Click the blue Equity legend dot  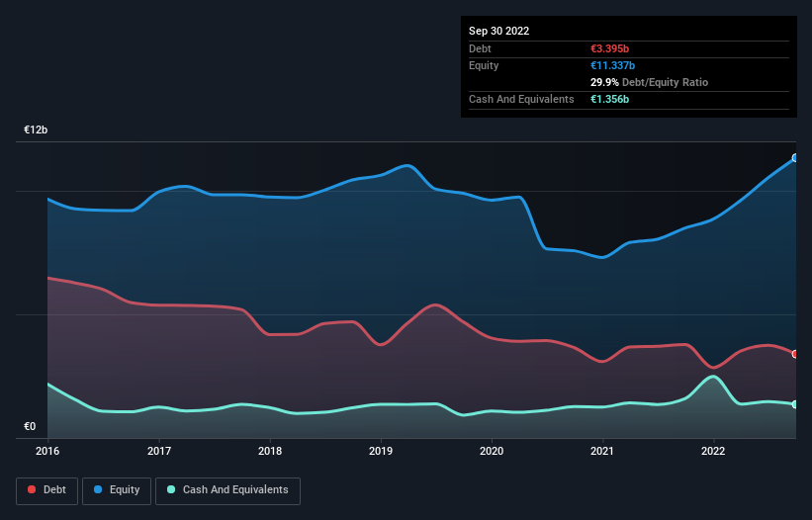[x=98, y=489]
